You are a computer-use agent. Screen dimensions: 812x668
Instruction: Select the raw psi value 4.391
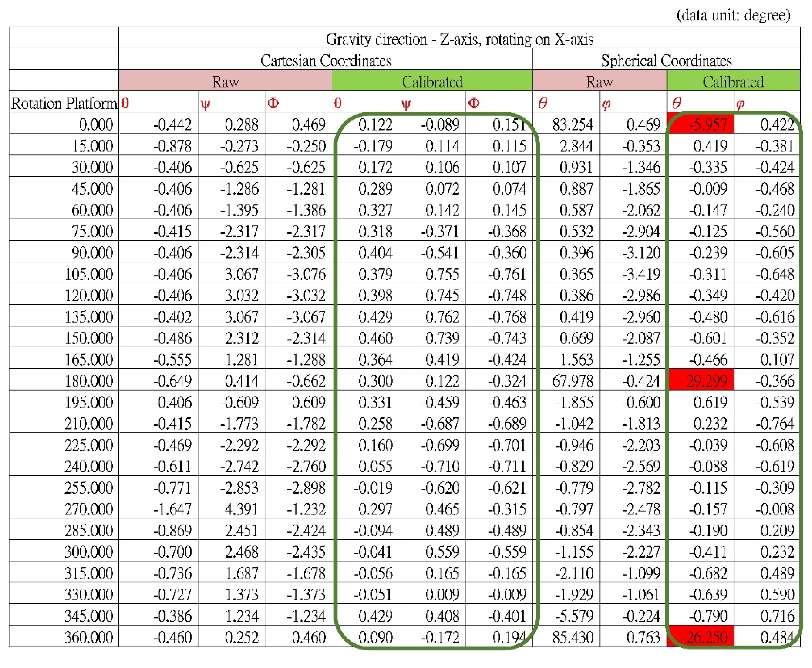(x=241, y=509)
